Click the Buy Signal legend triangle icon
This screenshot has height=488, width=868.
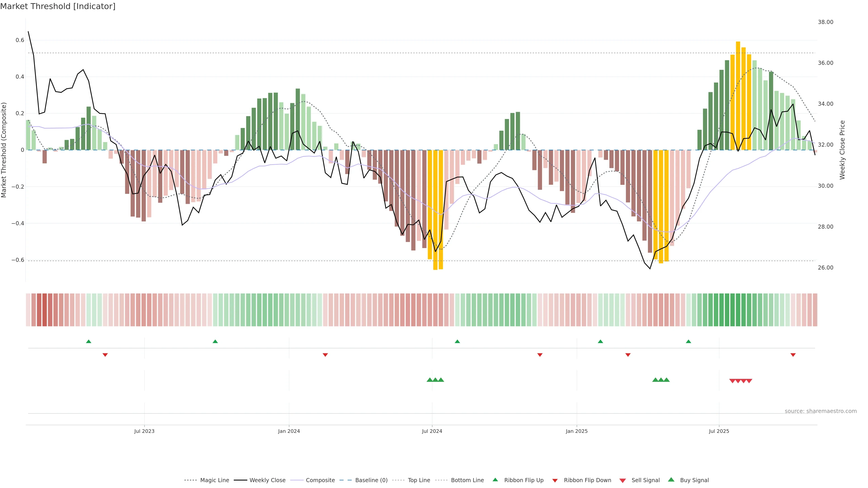671,480
